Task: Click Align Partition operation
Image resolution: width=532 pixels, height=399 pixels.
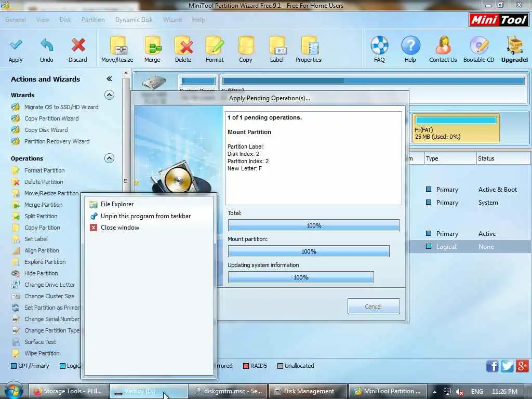Action: pyautogui.click(x=42, y=251)
